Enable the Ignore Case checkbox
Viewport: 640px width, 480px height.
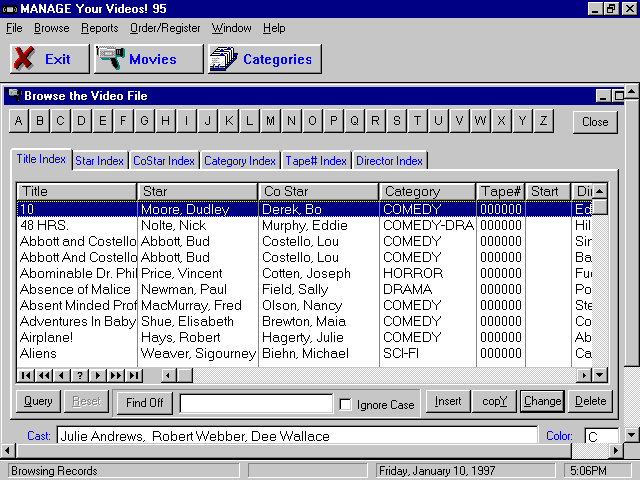coord(345,405)
